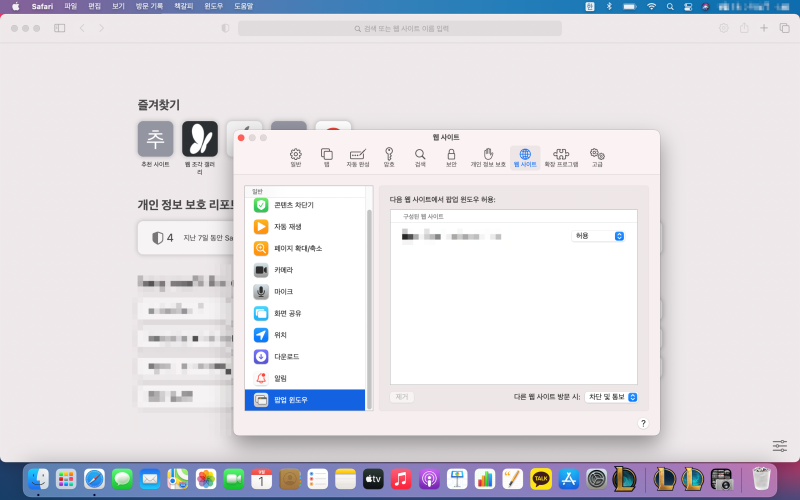800x500 pixels.
Task: Open the 책갈피 menu
Action: (184, 7)
